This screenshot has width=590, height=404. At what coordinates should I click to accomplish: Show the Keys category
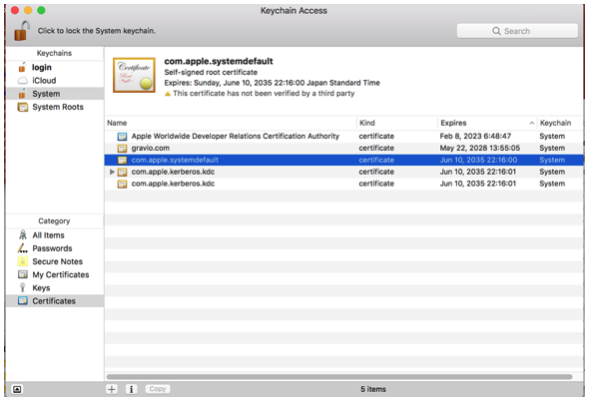point(55,288)
